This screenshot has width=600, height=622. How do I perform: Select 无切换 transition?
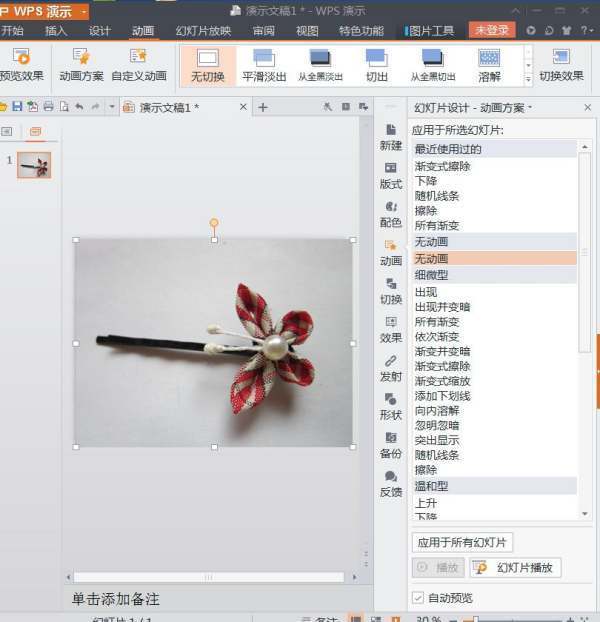point(208,65)
